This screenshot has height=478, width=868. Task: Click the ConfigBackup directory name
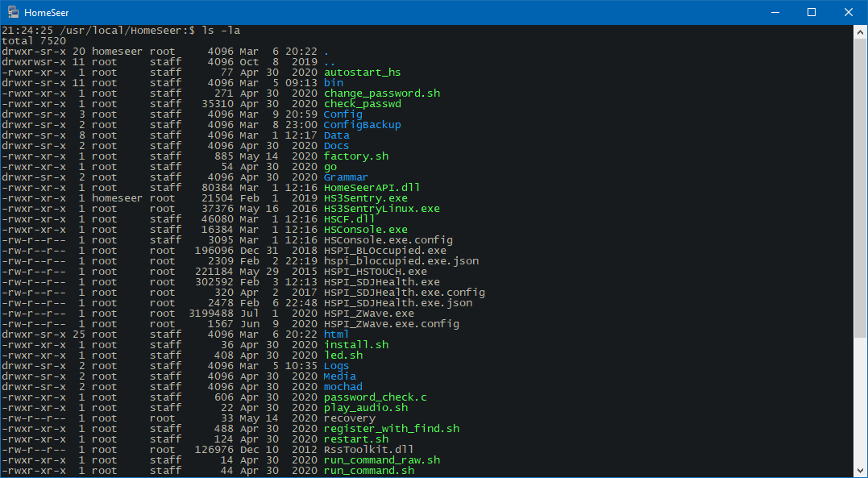pyautogui.click(x=362, y=125)
